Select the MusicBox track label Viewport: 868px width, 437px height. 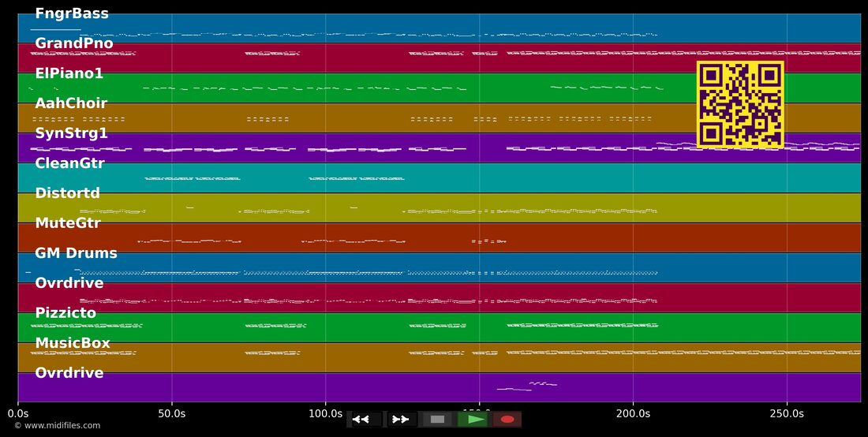tap(73, 343)
